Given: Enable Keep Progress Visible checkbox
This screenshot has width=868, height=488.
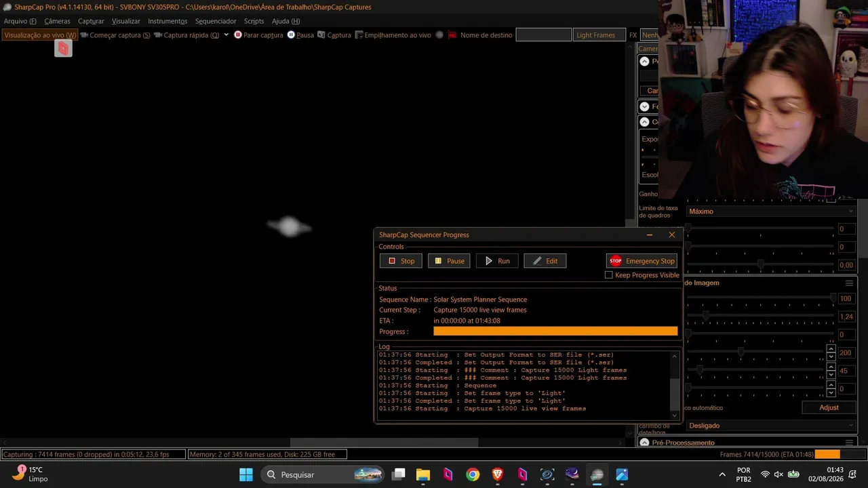Looking at the screenshot, I should click(x=608, y=275).
